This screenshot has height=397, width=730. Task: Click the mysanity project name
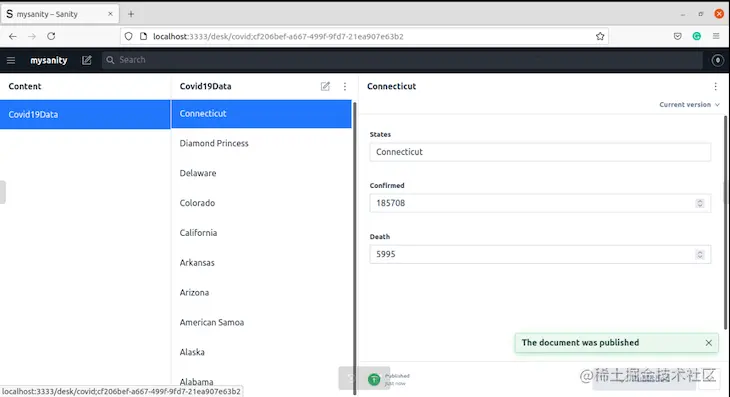coord(48,60)
